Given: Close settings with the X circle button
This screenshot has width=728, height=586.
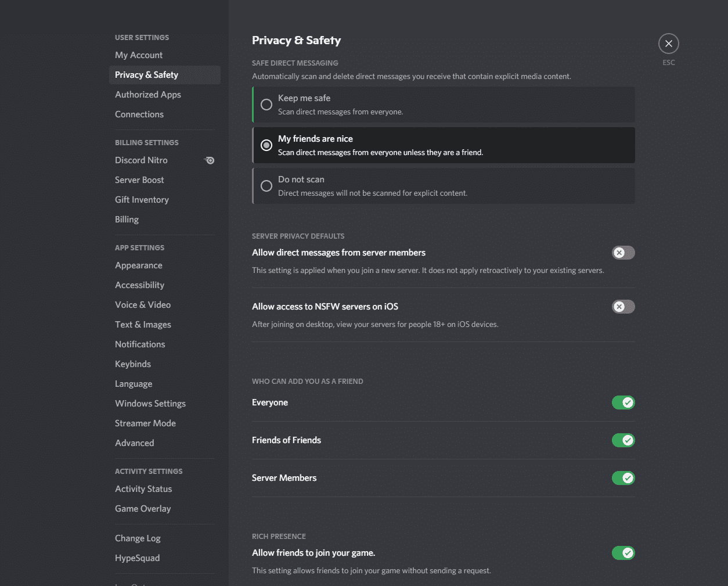Looking at the screenshot, I should 669,44.
